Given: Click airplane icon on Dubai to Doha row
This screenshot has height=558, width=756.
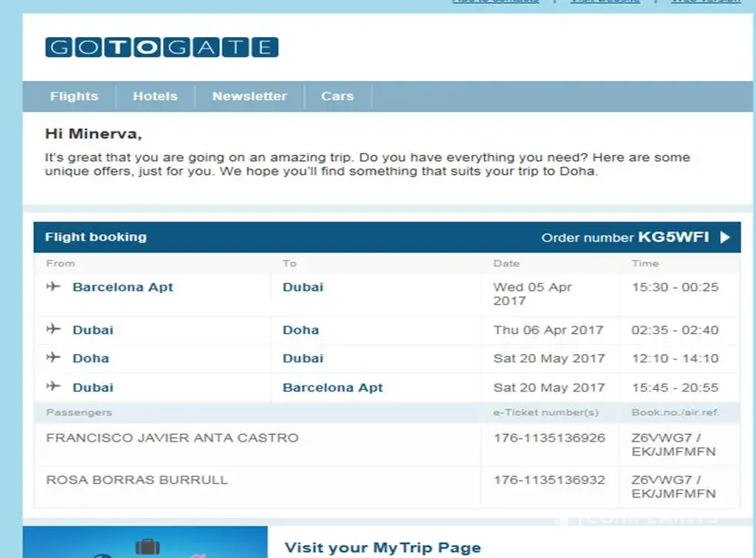Looking at the screenshot, I should [53, 329].
